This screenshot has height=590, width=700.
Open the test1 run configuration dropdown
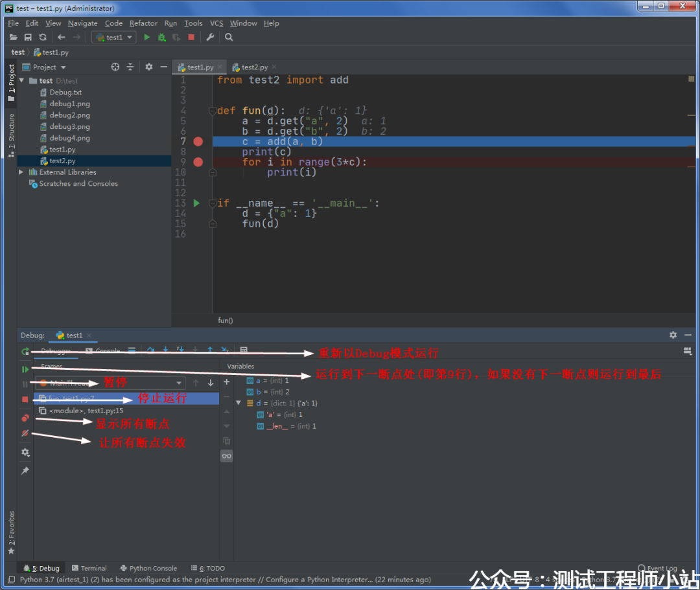click(x=114, y=38)
